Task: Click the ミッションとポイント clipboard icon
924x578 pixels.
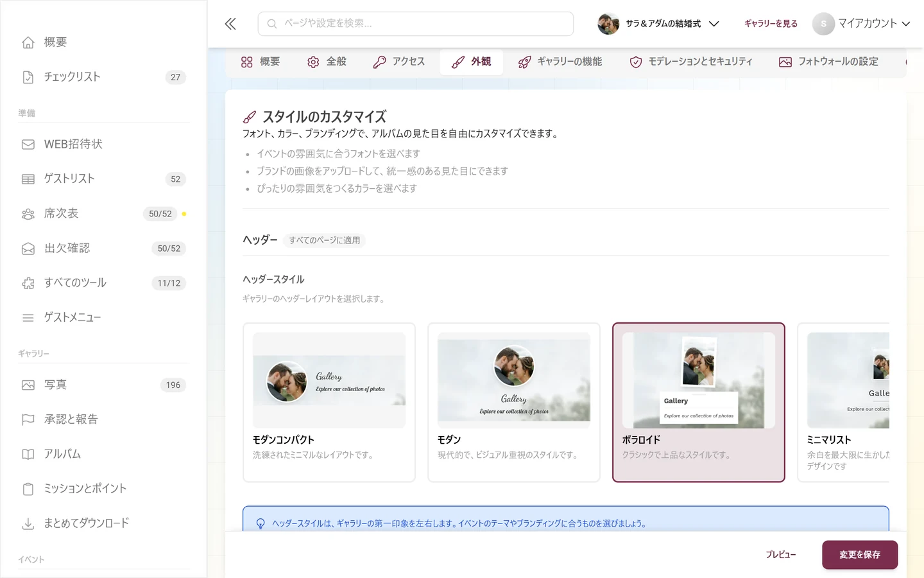Action: 28,489
